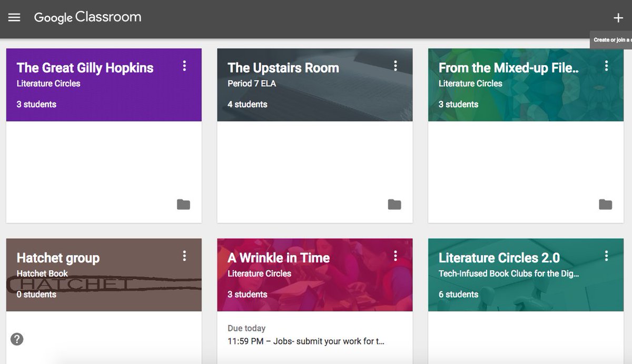Open The Great Gilly Hopkins class
632x364 pixels.
85,68
